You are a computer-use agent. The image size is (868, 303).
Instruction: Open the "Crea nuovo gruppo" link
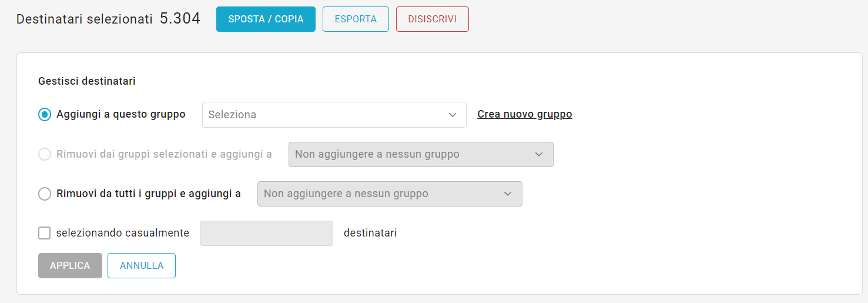pyautogui.click(x=524, y=114)
